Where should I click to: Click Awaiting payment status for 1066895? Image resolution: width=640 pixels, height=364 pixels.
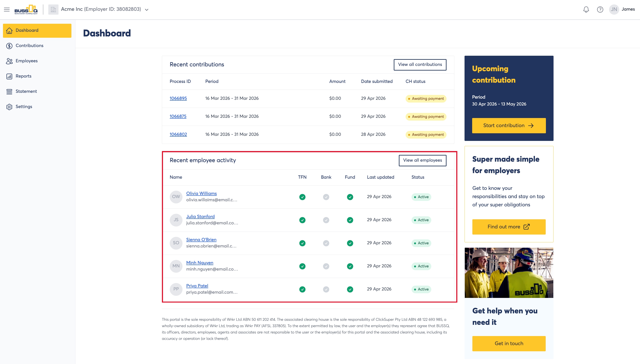426,99
